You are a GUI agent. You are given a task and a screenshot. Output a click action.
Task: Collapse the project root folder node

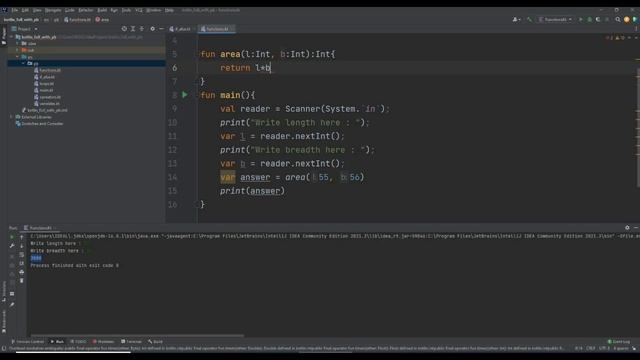point(11,37)
